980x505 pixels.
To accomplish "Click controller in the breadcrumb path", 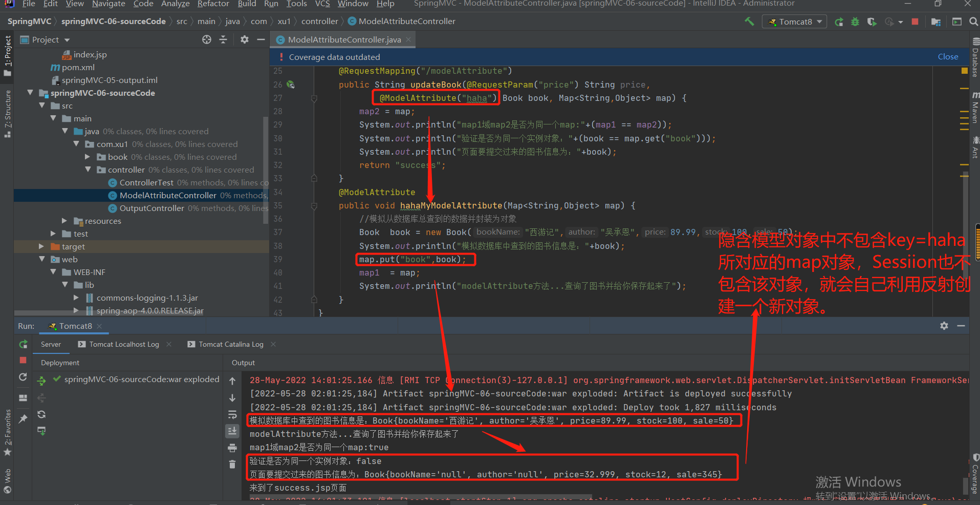I will (319, 22).
